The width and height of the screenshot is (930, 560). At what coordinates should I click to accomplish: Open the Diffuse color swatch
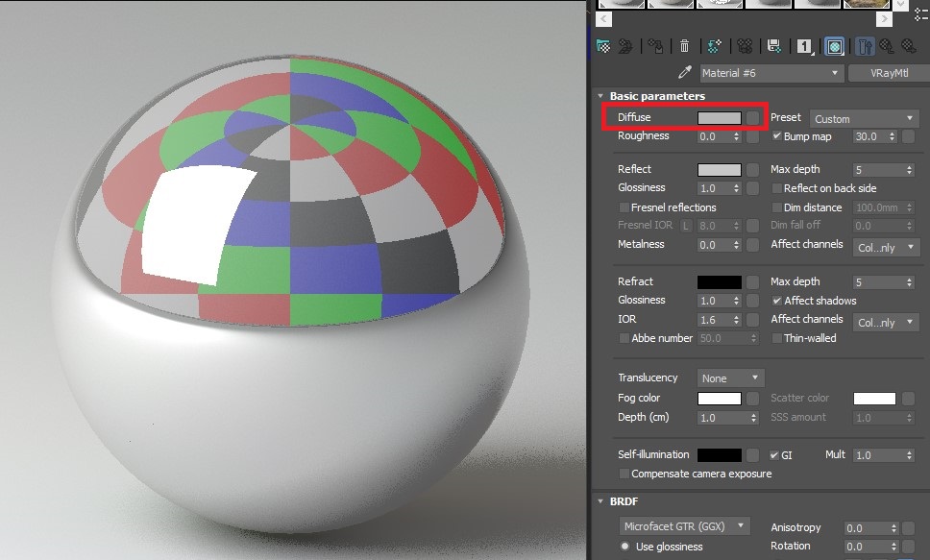coord(719,118)
